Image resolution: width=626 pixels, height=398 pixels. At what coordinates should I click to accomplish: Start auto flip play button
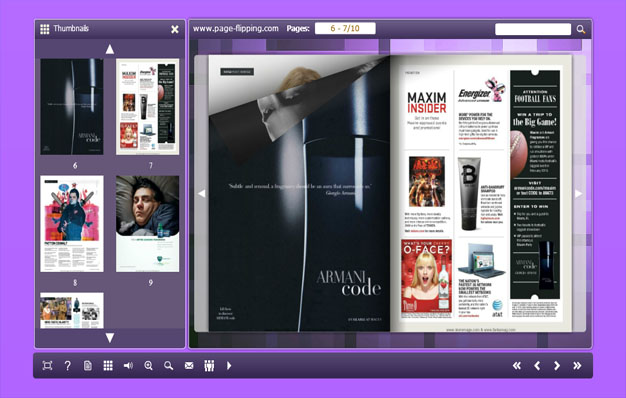coord(229,365)
